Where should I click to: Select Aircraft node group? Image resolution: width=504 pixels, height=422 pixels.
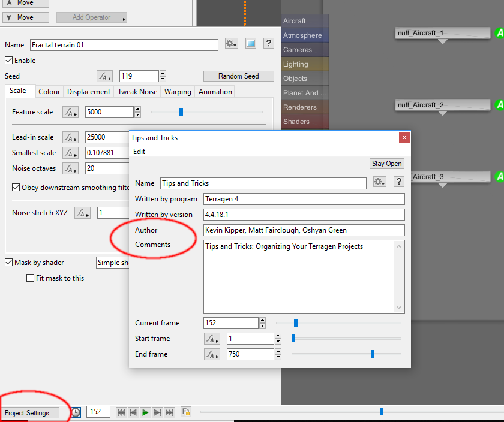tap(305, 21)
